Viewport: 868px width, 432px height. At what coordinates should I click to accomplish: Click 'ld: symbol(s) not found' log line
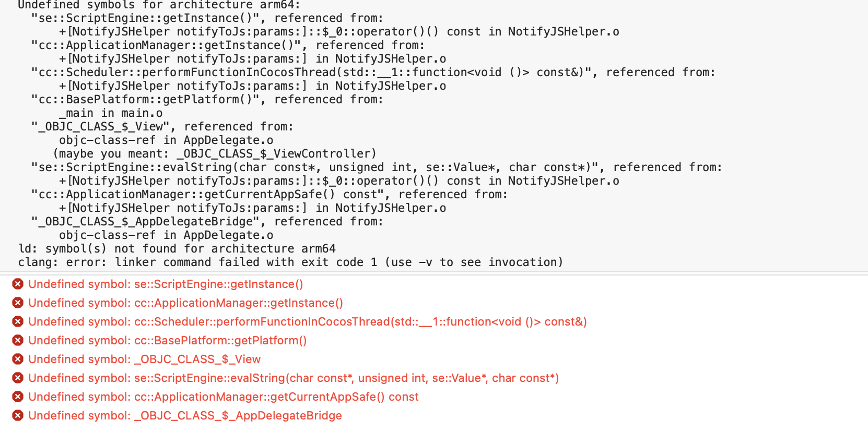click(177, 248)
